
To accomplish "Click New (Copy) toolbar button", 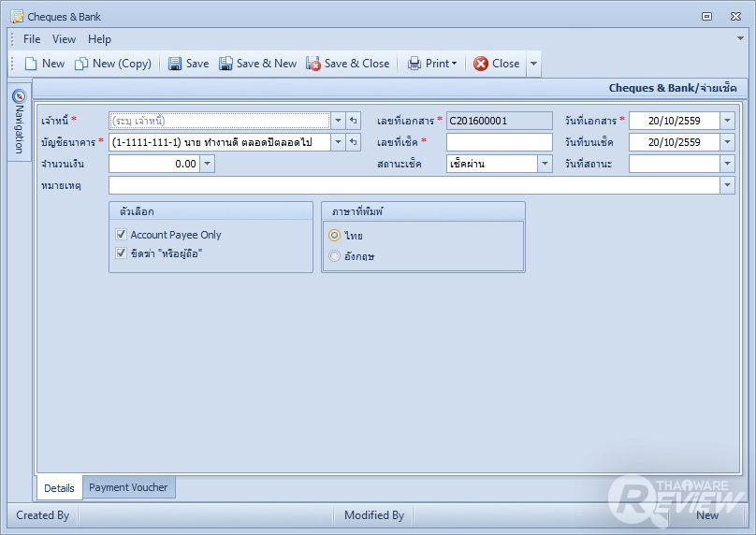I will [113, 64].
